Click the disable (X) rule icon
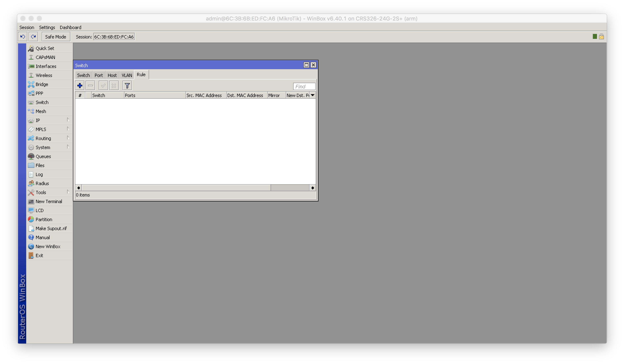This screenshot has width=624, height=364. click(x=114, y=86)
